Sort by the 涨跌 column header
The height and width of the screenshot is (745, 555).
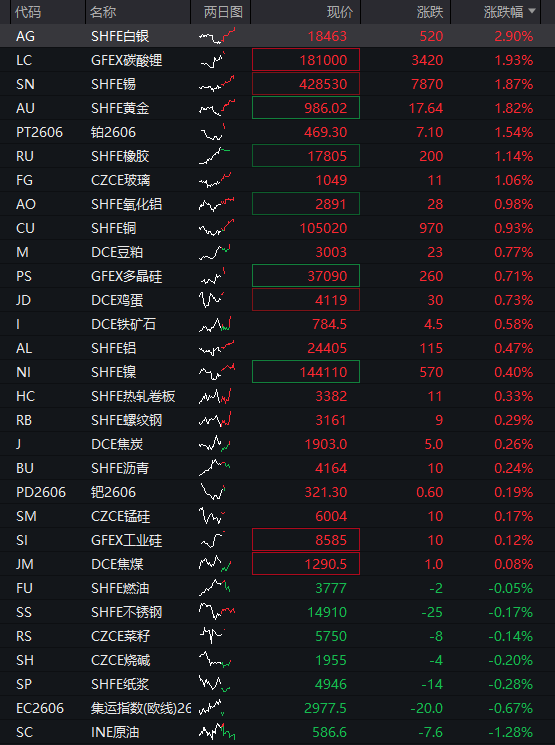tap(430, 12)
